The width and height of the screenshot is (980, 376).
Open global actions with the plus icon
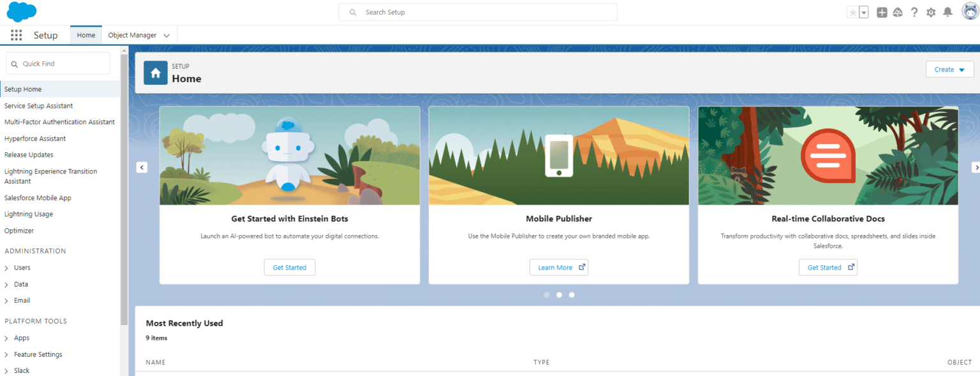click(881, 11)
